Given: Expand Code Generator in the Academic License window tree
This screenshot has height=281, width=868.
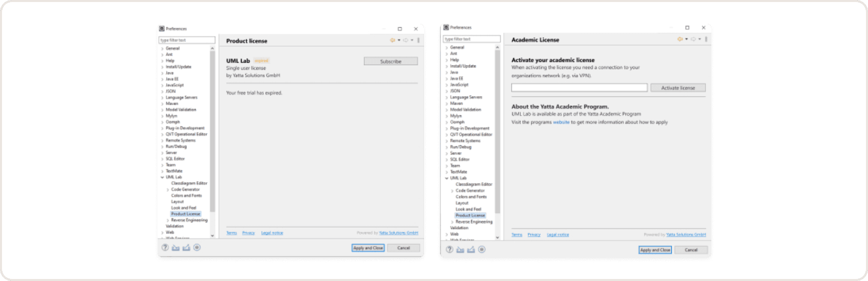Looking at the screenshot, I should click(452, 191).
